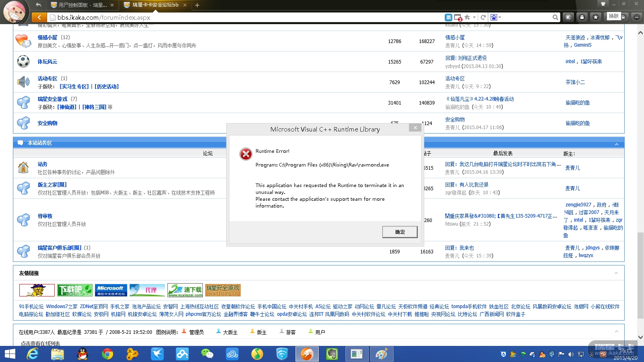Open the 神仙道 sub-forum link
Screen dimensions: 644x362
(x=67, y=107)
